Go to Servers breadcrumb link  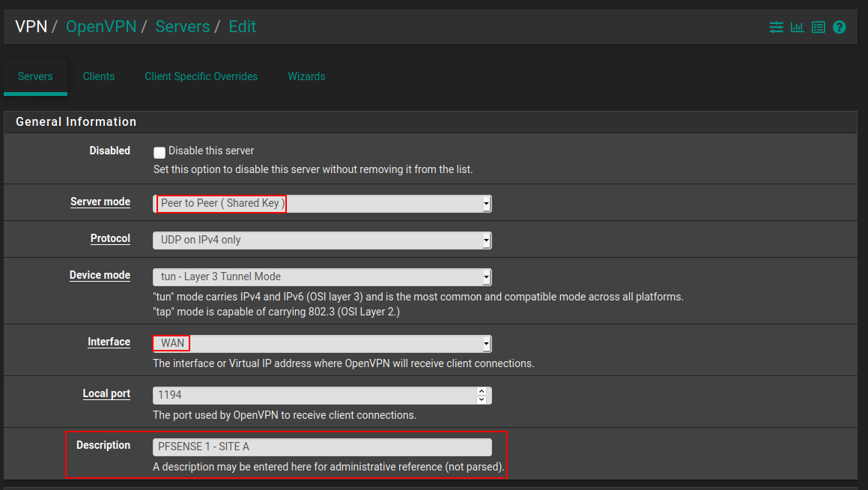point(182,26)
